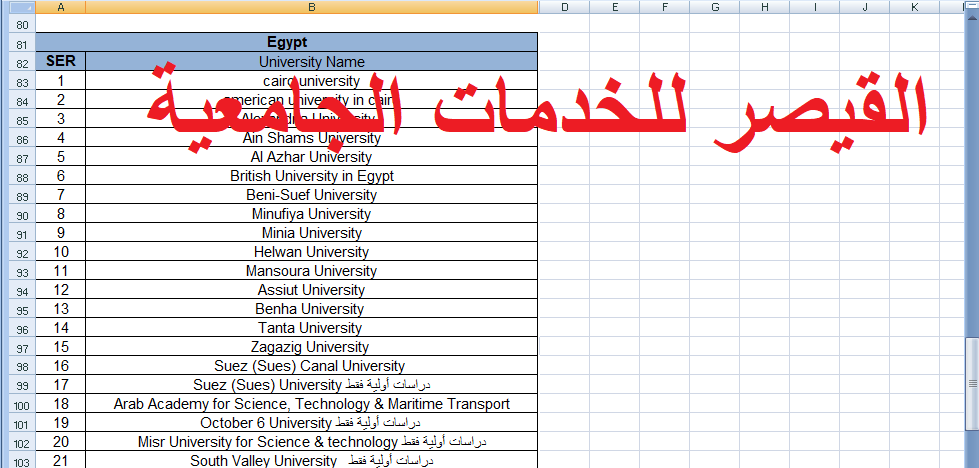Click serial number 19 cell
979x468 pixels.
pos(61,422)
